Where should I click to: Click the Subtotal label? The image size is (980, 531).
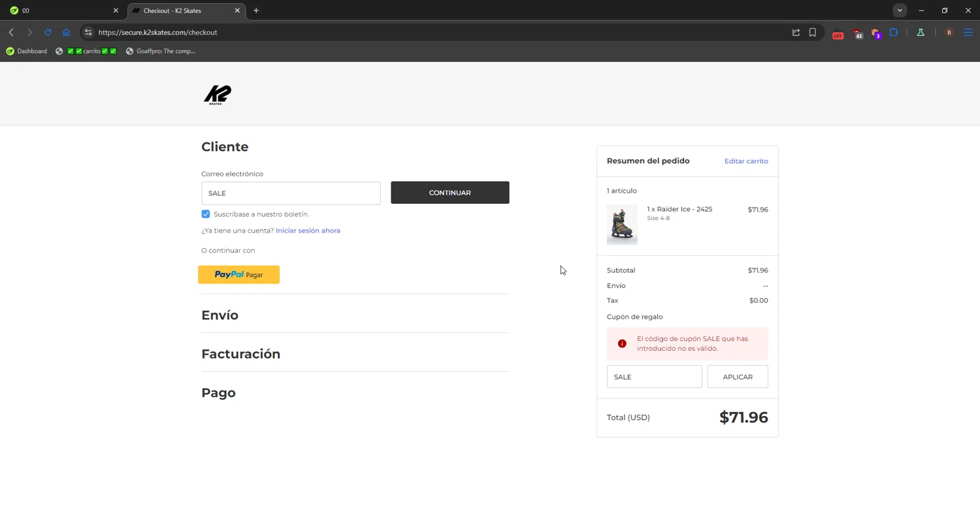pos(621,270)
